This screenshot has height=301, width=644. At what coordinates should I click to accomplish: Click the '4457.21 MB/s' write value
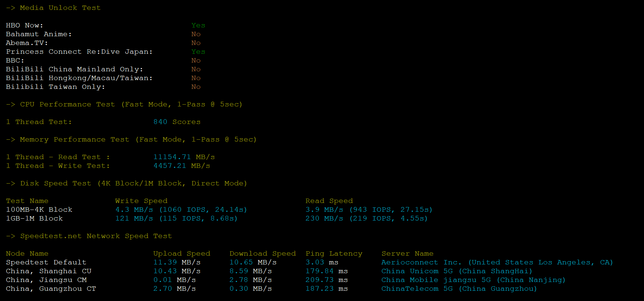pos(182,166)
